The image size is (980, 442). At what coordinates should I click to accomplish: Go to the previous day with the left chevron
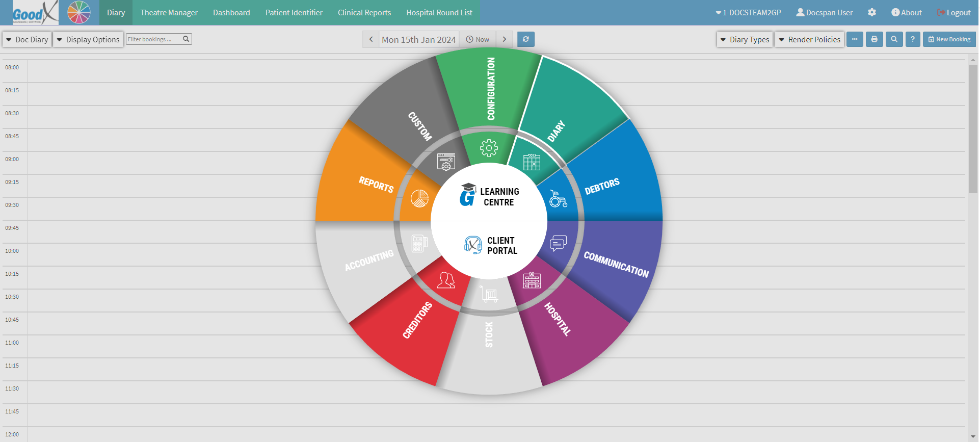[371, 39]
